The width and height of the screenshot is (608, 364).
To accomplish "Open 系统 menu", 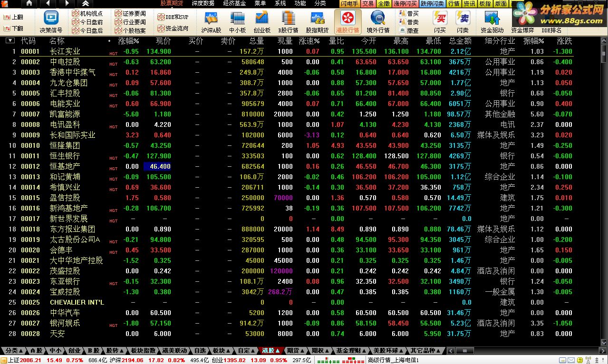I will (x=280, y=3).
